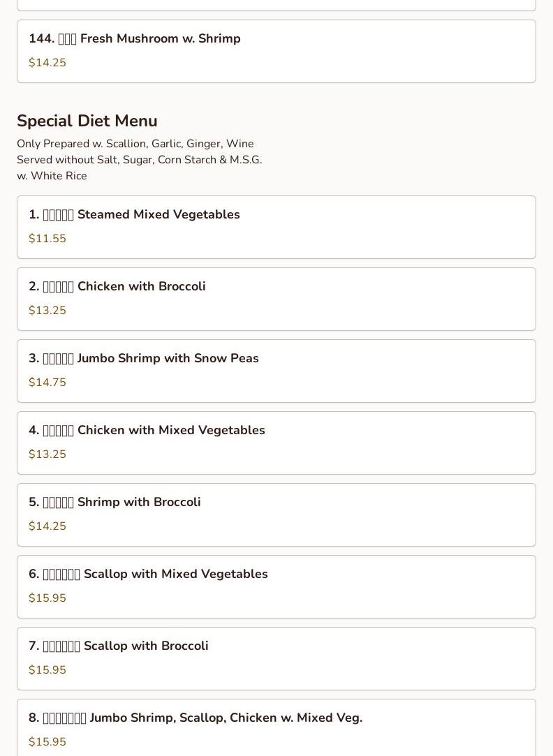Click the $14.25 price of item 144
Viewport: 553px width, 756px height.
tap(47, 63)
